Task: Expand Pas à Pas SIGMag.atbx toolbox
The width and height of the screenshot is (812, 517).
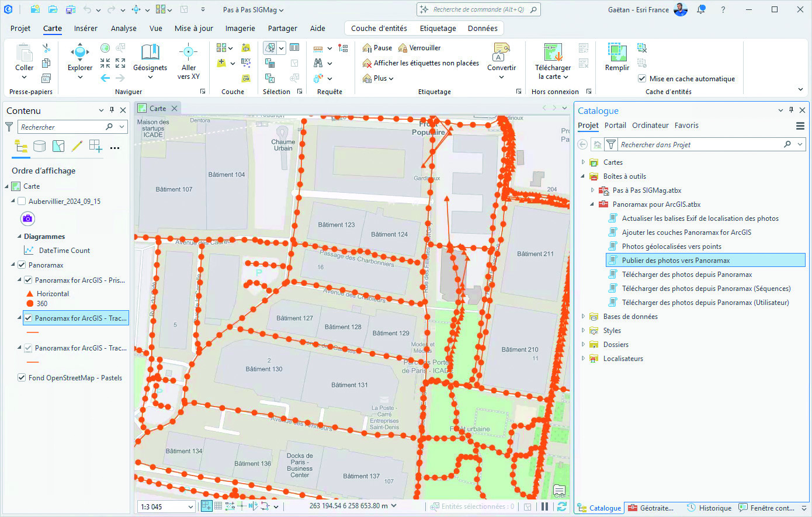Action: click(x=592, y=190)
